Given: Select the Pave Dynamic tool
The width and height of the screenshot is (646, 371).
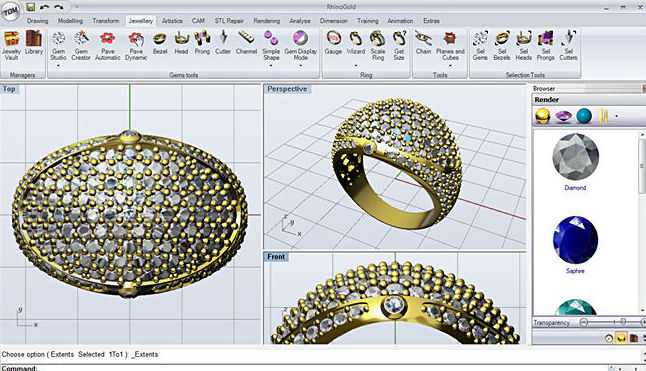Looking at the screenshot, I should [136, 46].
